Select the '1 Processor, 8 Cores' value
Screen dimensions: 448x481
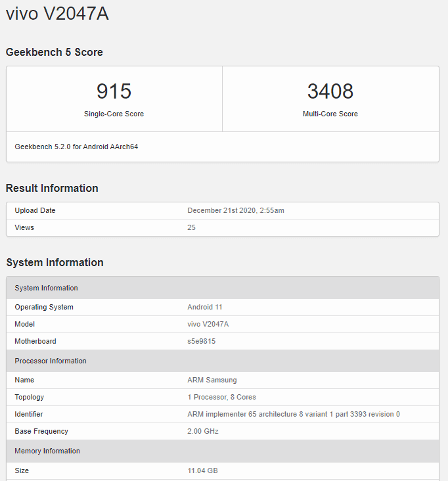coord(221,397)
